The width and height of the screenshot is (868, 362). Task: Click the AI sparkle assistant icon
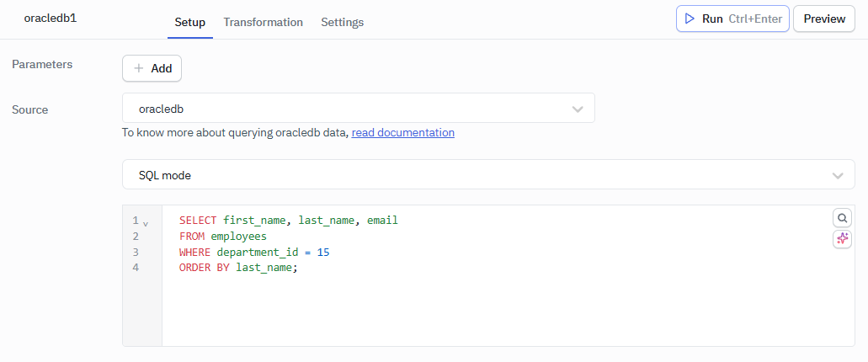click(x=842, y=239)
